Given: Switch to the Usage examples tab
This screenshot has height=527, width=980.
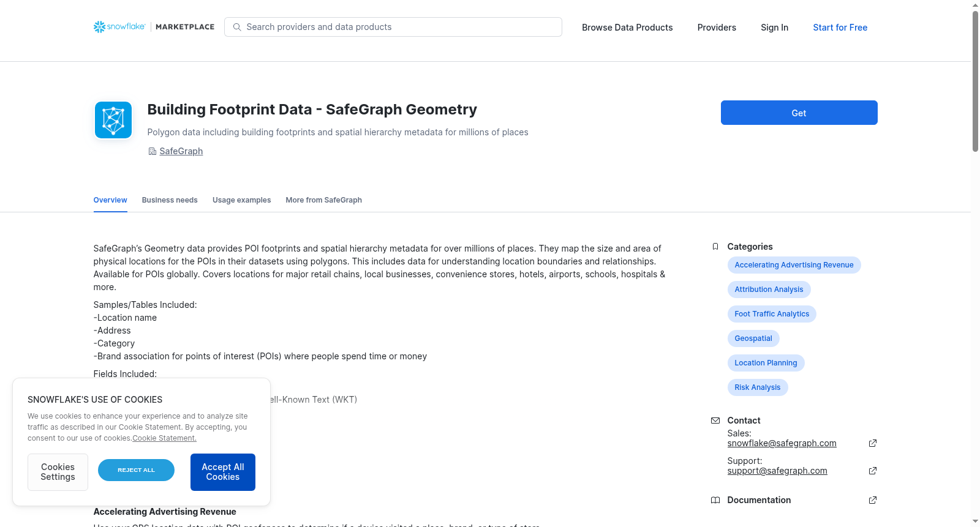Looking at the screenshot, I should click(241, 200).
